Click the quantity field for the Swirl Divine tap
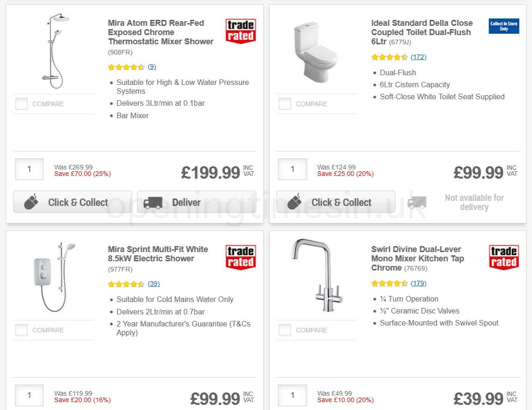Viewport: 532px width, 410px height. [292, 395]
